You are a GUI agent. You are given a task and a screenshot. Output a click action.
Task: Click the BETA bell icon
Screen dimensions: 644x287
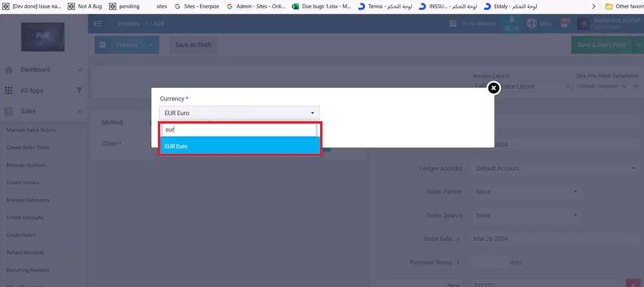pyautogui.click(x=512, y=21)
